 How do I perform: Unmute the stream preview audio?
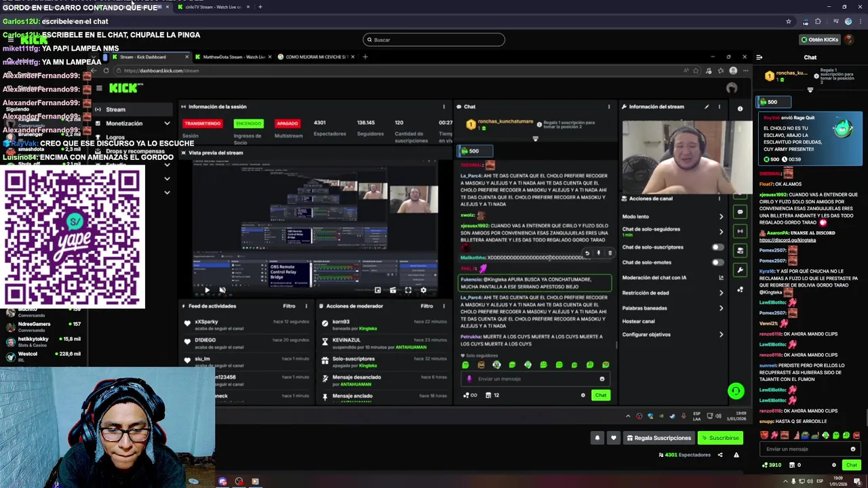[222, 290]
